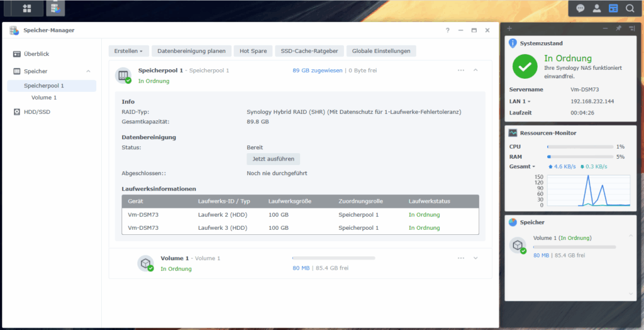This screenshot has height=330, width=644.
Task: Open the user account options icon
Action: 597,8
